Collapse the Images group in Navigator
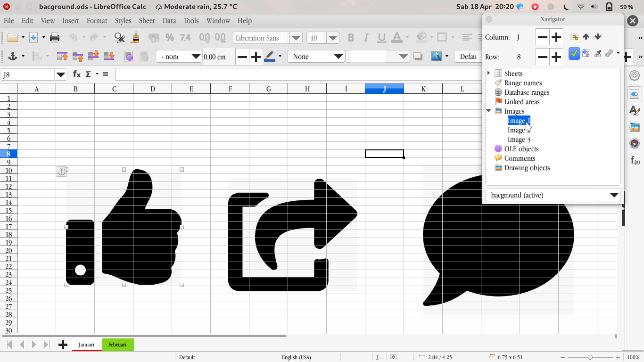This screenshot has height=362, width=644. coord(488,111)
